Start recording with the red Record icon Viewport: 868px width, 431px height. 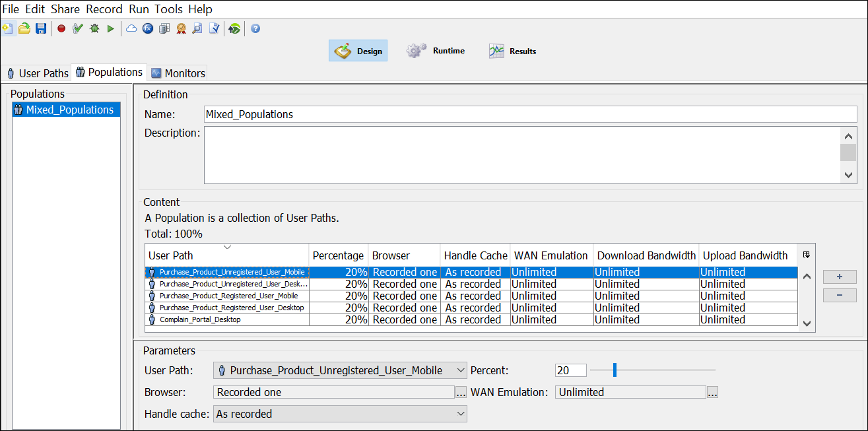click(61, 28)
